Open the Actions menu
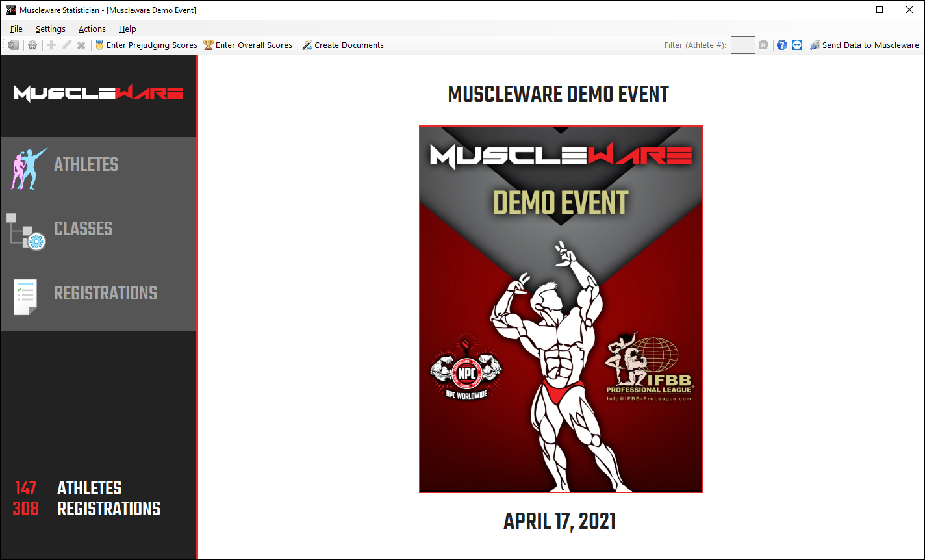Image resolution: width=925 pixels, height=560 pixels. (x=92, y=29)
